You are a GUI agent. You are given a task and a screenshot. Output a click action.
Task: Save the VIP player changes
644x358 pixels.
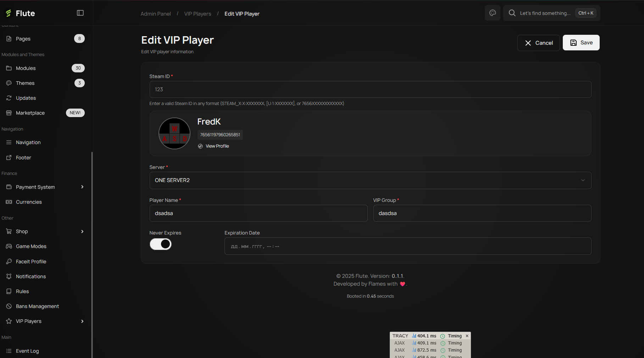(581, 43)
